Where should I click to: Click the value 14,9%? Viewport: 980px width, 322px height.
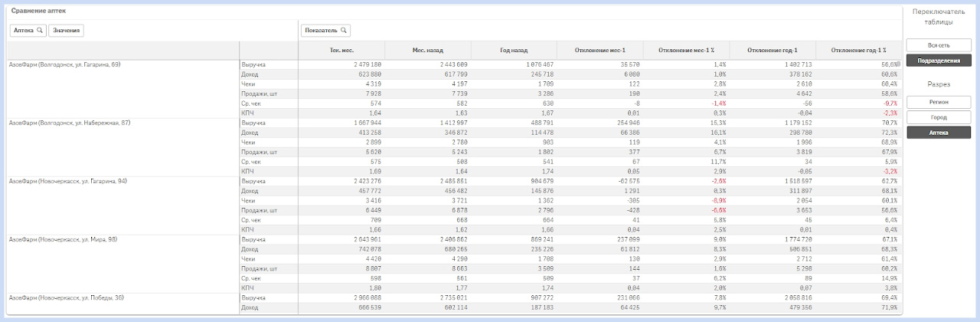pos(890,278)
